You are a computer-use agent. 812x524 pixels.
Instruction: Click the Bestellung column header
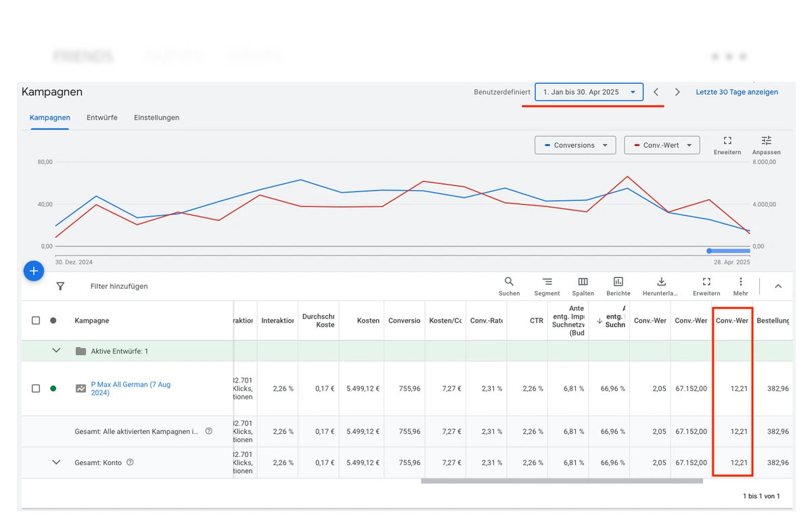pyautogui.click(x=773, y=320)
